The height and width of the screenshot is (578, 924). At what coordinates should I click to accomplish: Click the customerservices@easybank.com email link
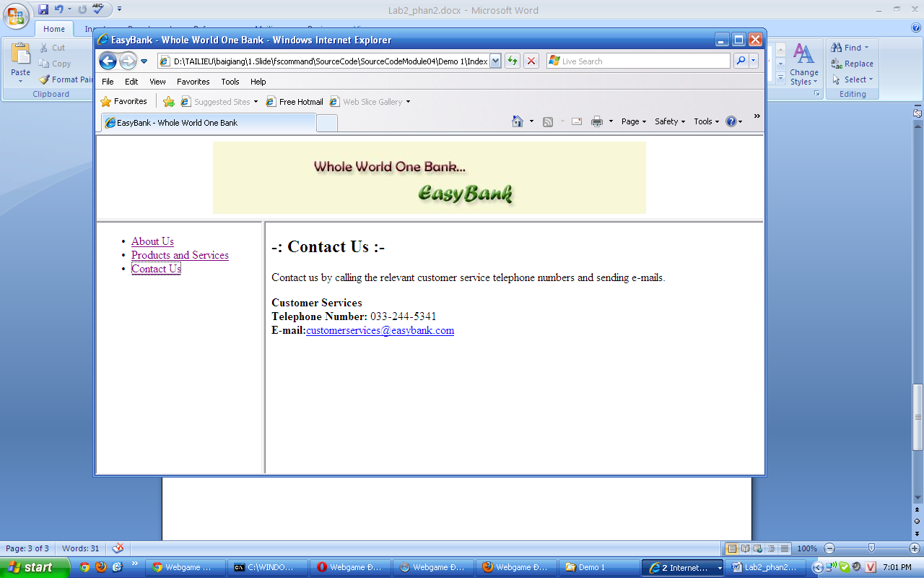click(380, 330)
